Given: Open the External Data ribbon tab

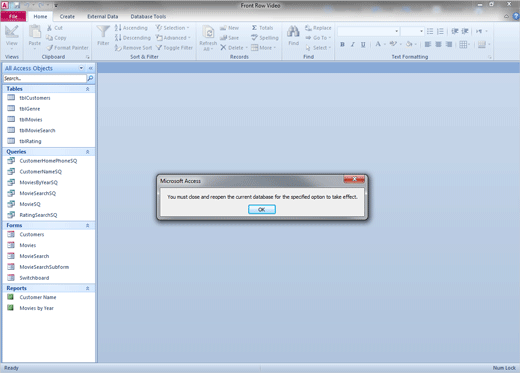Looking at the screenshot, I should pos(103,16).
